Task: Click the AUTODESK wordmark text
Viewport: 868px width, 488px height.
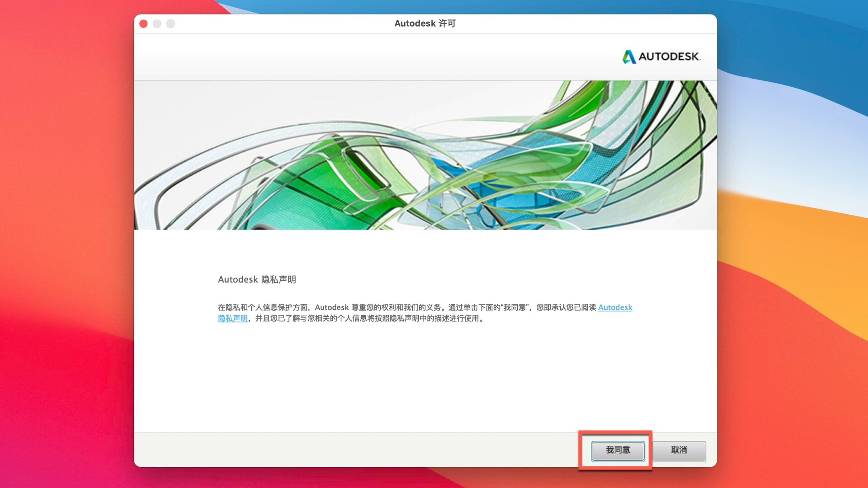Action: [669, 57]
